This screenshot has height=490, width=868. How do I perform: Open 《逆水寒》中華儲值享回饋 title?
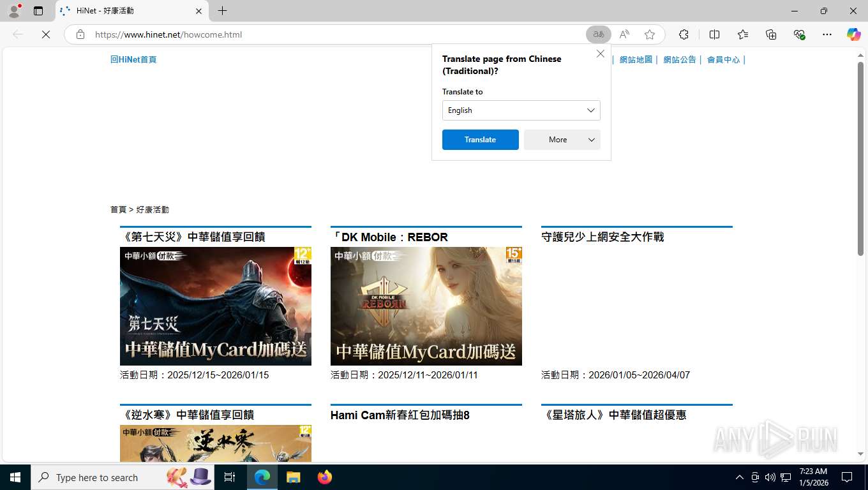(187, 415)
